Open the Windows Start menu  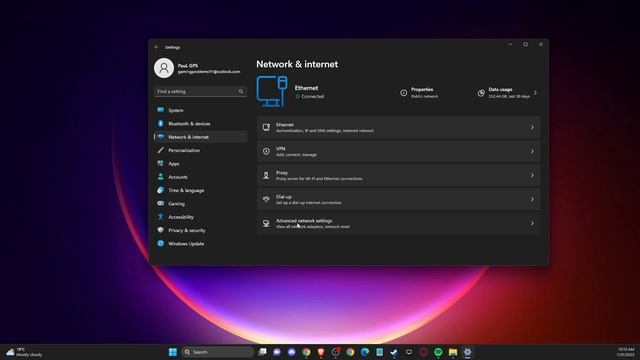(x=173, y=352)
